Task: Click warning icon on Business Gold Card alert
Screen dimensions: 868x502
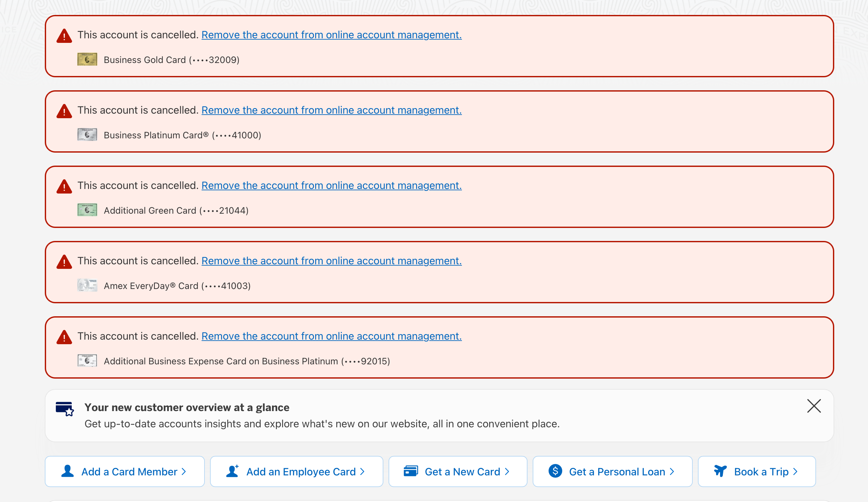Action: click(64, 36)
